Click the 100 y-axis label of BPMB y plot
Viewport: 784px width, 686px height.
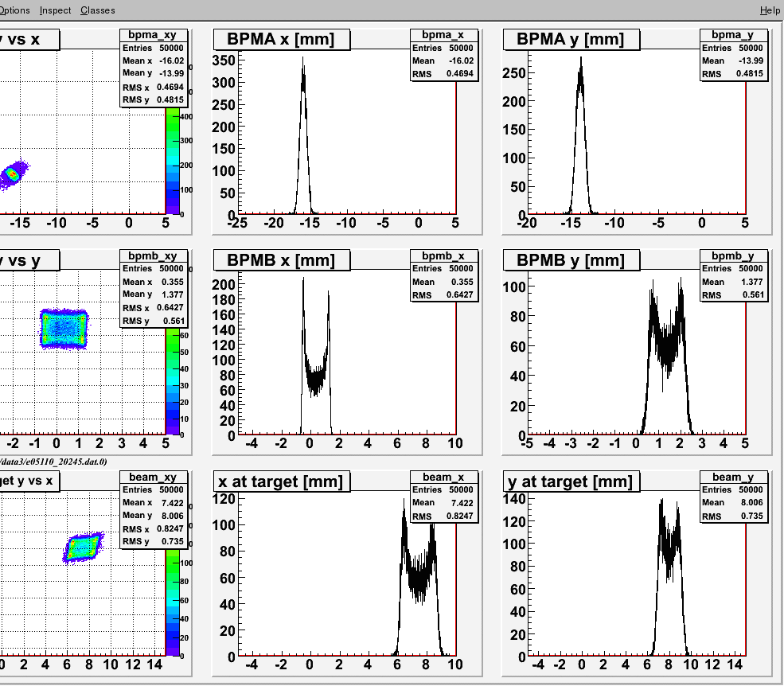click(x=514, y=287)
